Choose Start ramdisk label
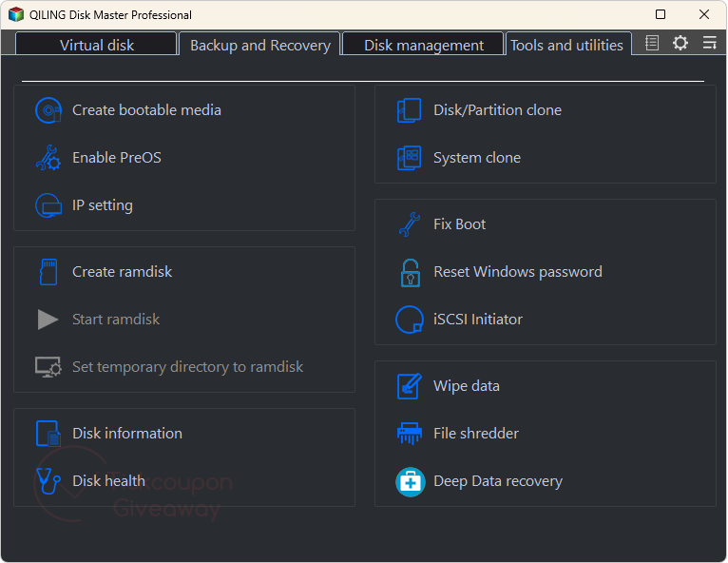 (116, 320)
